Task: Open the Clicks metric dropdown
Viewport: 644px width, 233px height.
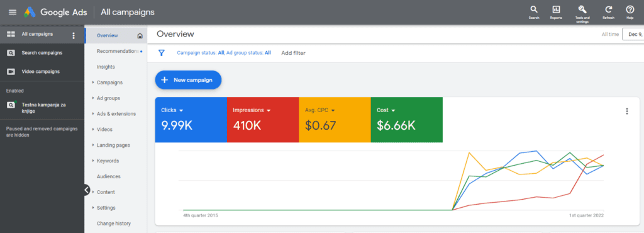Action: click(x=180, y=111)
